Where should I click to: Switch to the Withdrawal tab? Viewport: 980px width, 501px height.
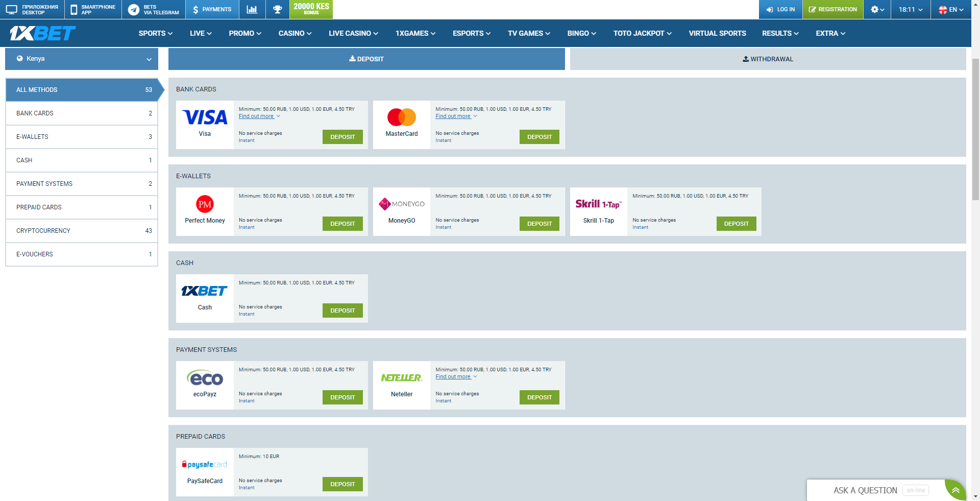(x=768, y=59)
